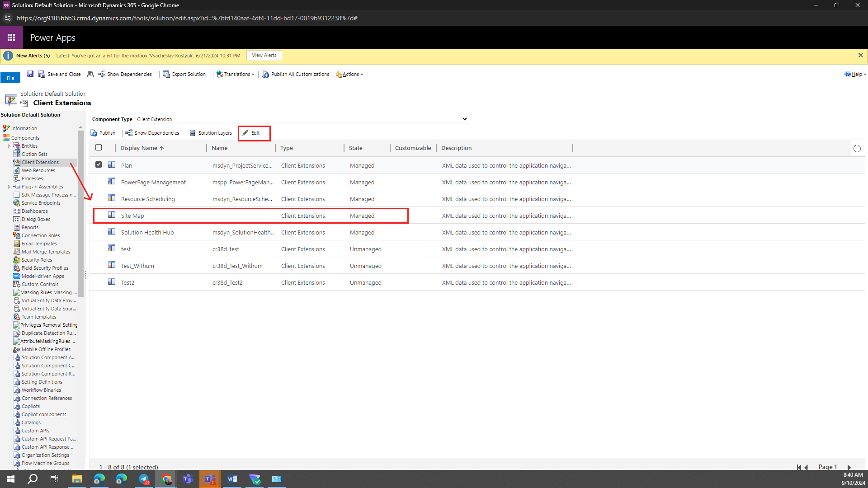Screen dimensions: 868x488
Task: Open Processes in the tree
Action: pos(32,178)
